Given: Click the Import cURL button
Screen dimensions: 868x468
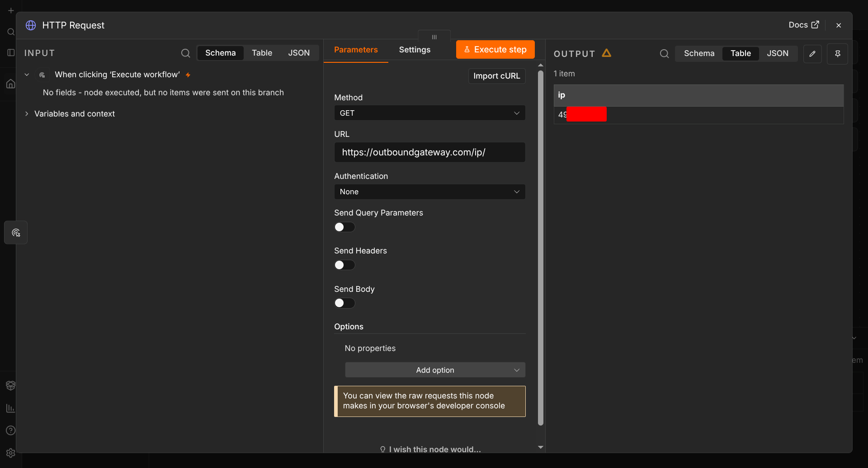Looking at the screenshot, I should 496,76.
